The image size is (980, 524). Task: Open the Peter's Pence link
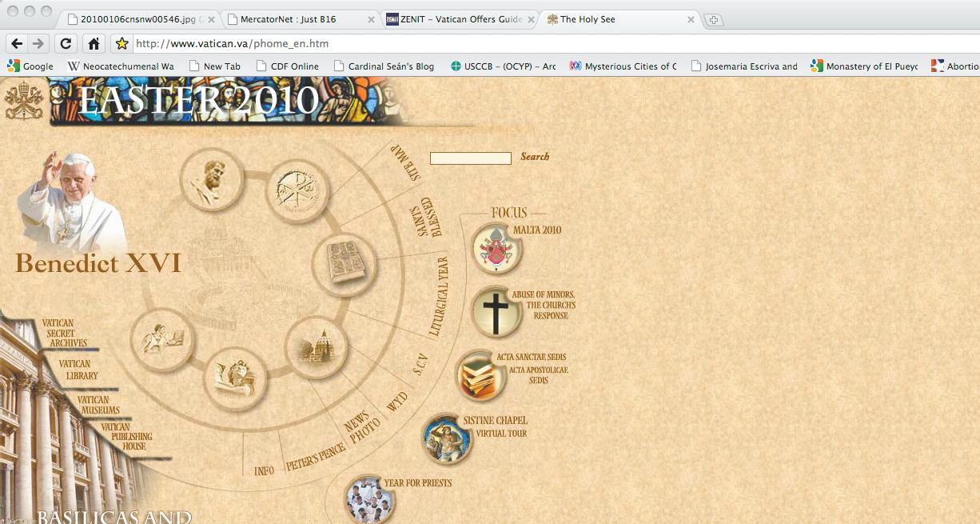(316, 457)
